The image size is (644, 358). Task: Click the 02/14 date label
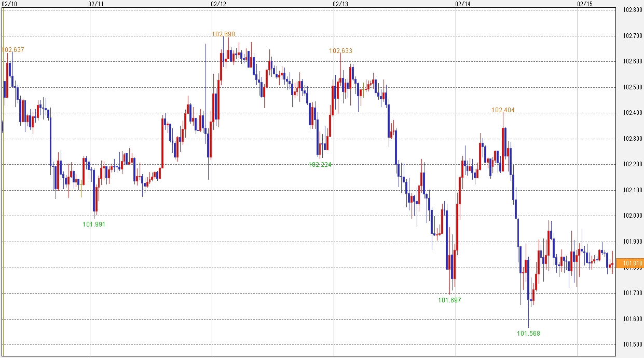tap(462, 4)
